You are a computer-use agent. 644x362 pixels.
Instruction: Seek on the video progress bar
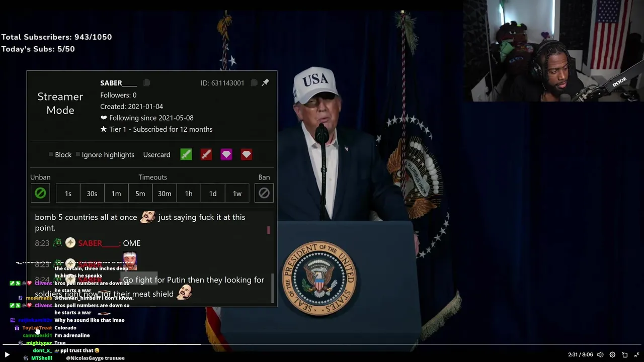pos(322,345)
